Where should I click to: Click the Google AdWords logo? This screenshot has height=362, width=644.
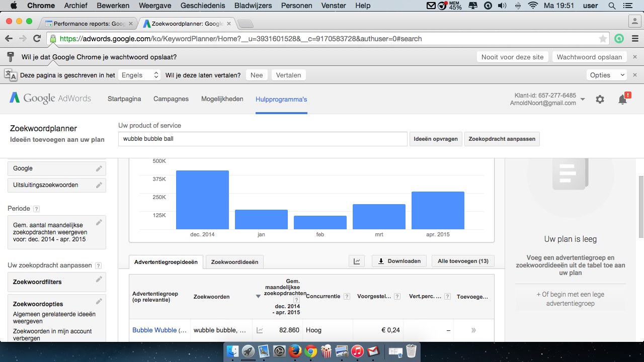[x=50, y=98]
